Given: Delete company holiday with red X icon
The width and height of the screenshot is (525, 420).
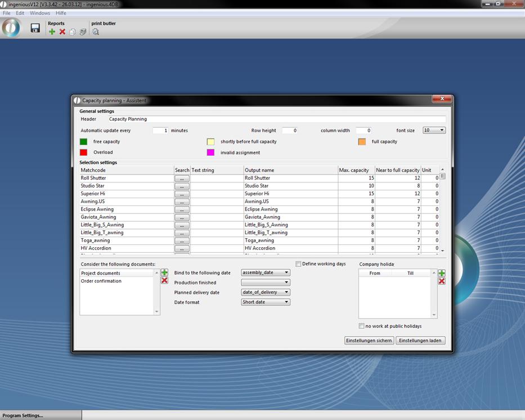Looking at the screenshot, I should click(442, 281).
